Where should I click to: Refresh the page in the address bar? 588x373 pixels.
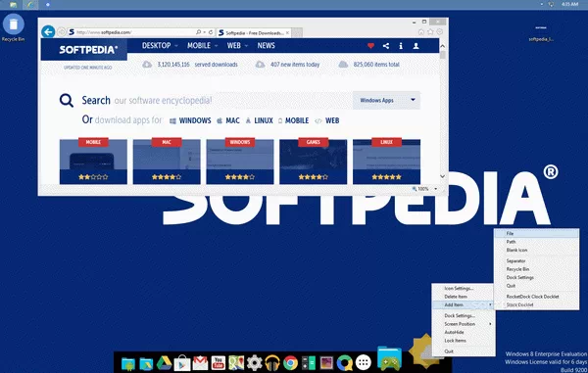(211, 32)
